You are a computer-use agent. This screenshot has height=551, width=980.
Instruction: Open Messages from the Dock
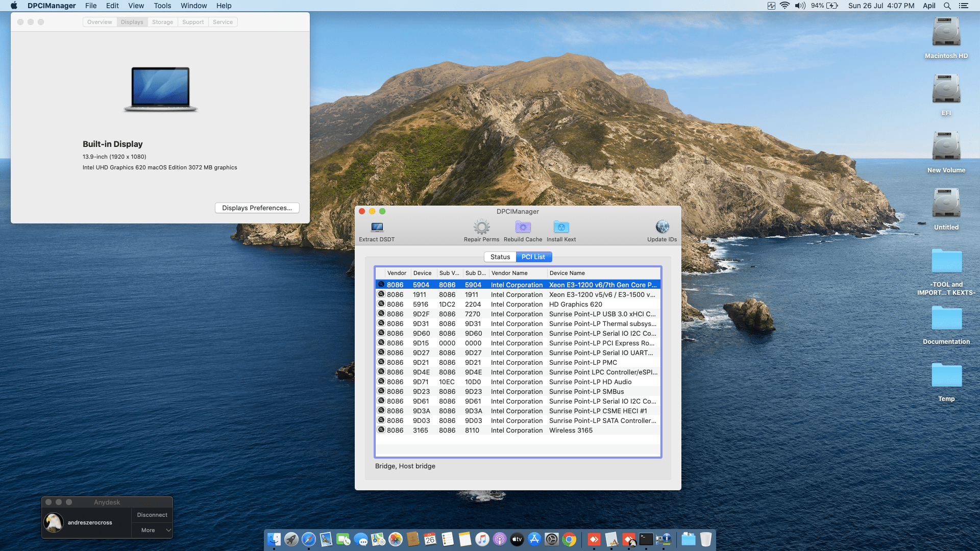click(361, 539)
